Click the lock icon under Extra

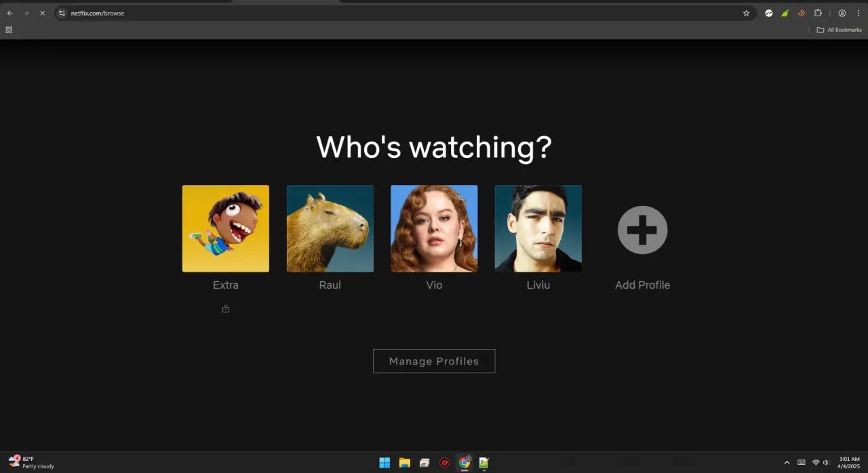coord(226,309)
